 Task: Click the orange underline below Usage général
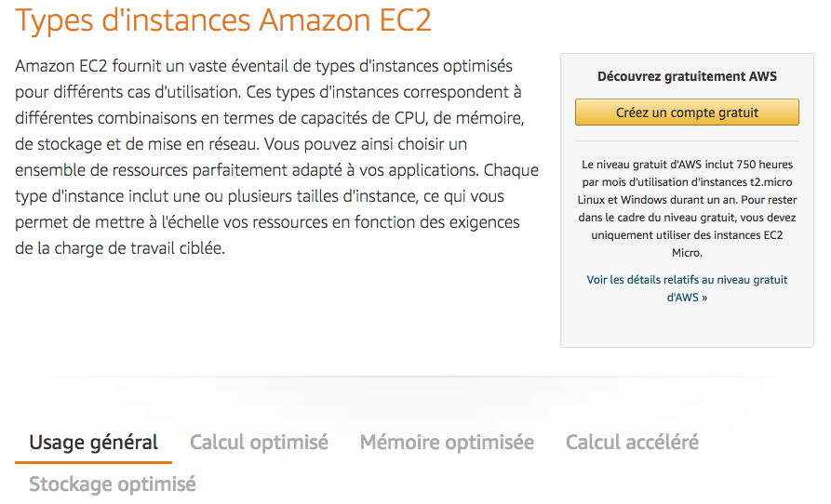coord(93,461)
